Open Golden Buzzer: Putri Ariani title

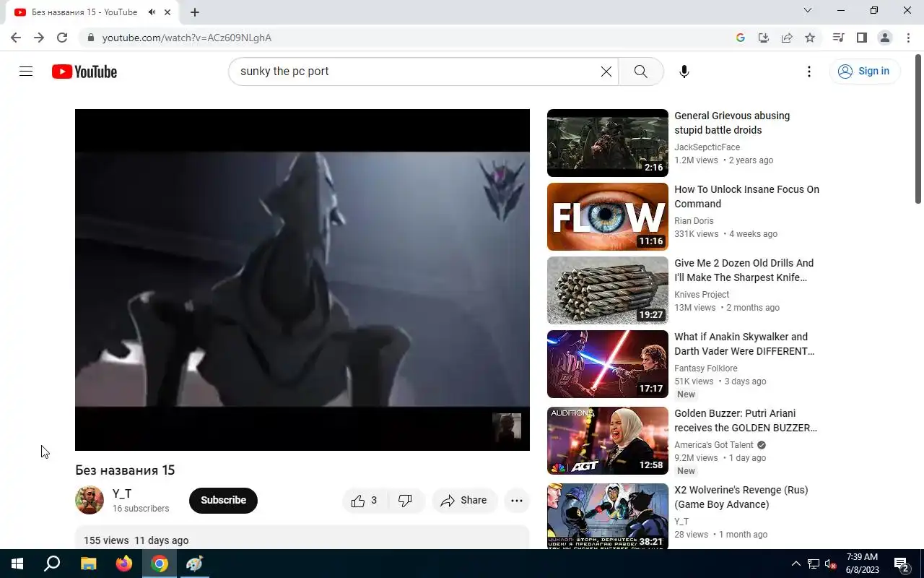click(x=746, y=420)
